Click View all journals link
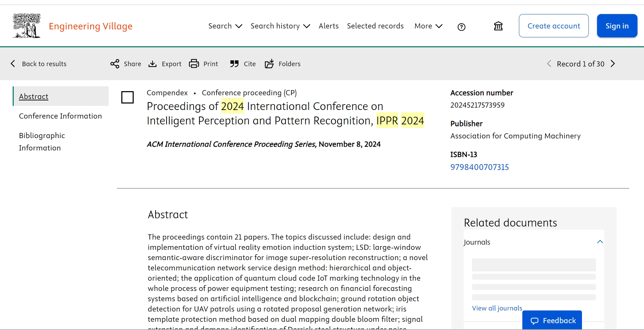The height and width of the screenshot is (330, 644). pyautogui.click(x=497, y=308)
